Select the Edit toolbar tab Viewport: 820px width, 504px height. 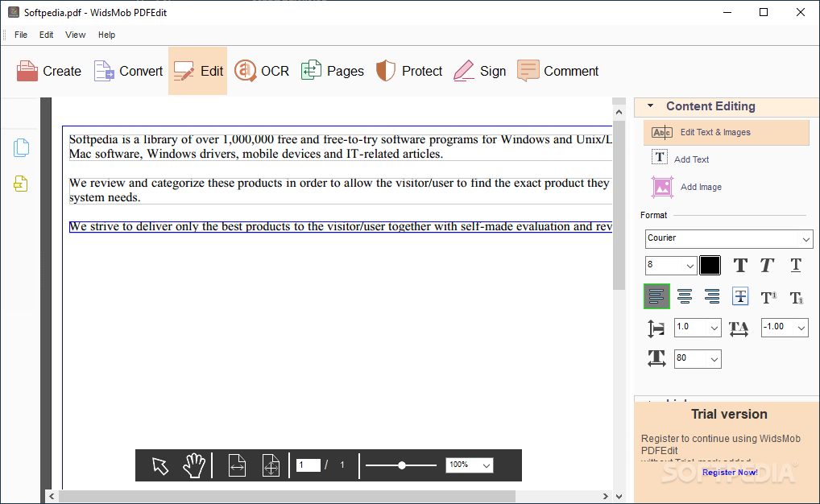[x=197, y=71]
